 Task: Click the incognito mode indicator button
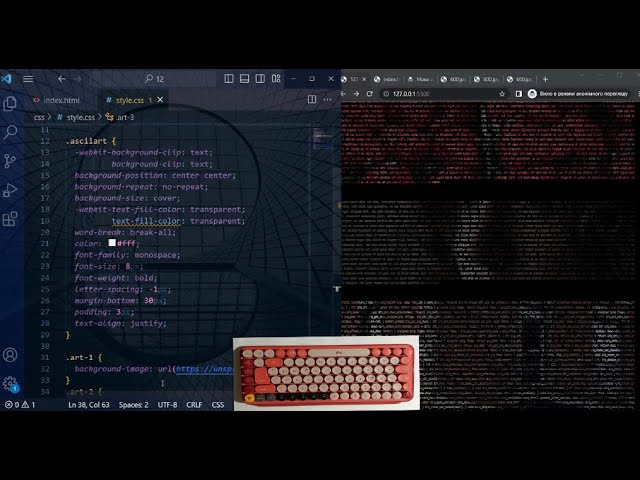(x=579, y=94)
